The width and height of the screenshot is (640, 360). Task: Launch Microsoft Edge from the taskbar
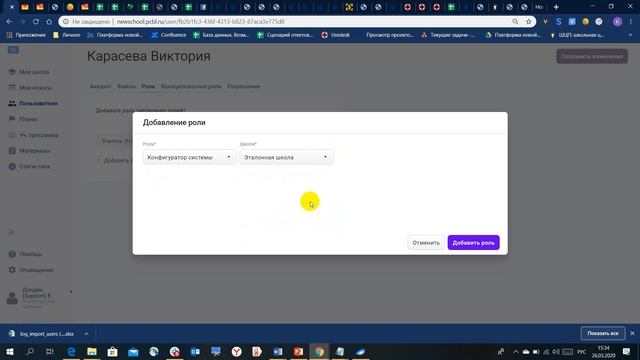(71, 351)
